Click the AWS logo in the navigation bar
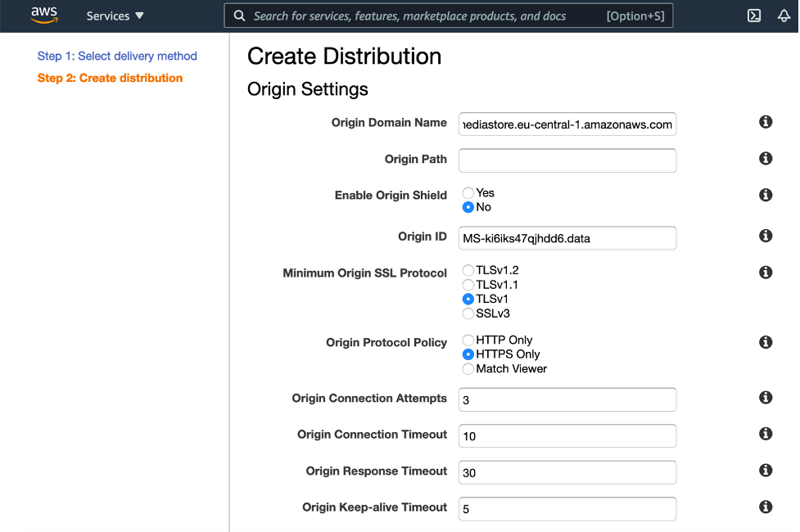 click(43, 14)
